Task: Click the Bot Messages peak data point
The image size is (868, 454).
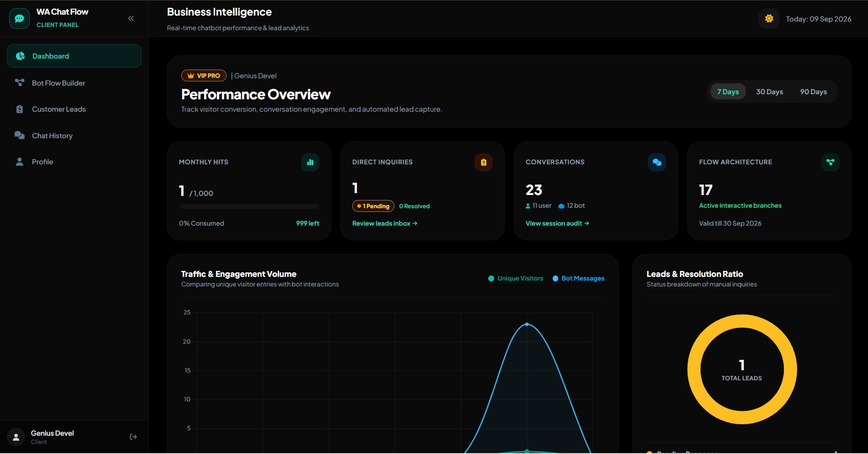Action: 527,324
